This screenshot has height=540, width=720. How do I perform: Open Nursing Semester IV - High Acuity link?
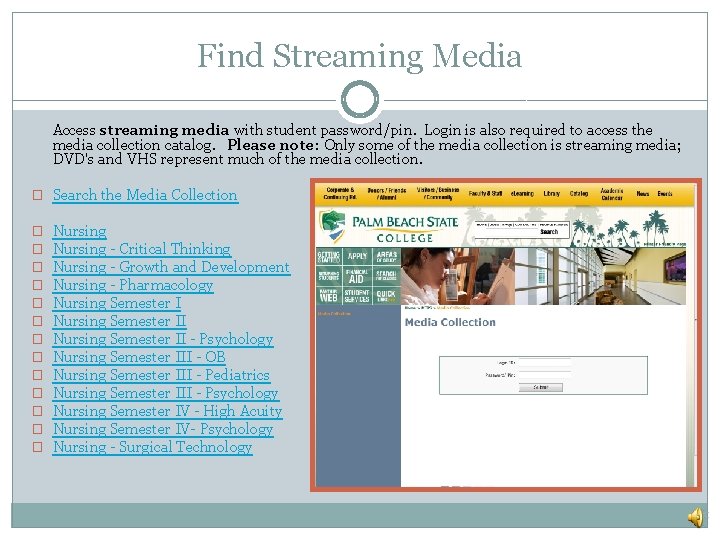(168, 411)
